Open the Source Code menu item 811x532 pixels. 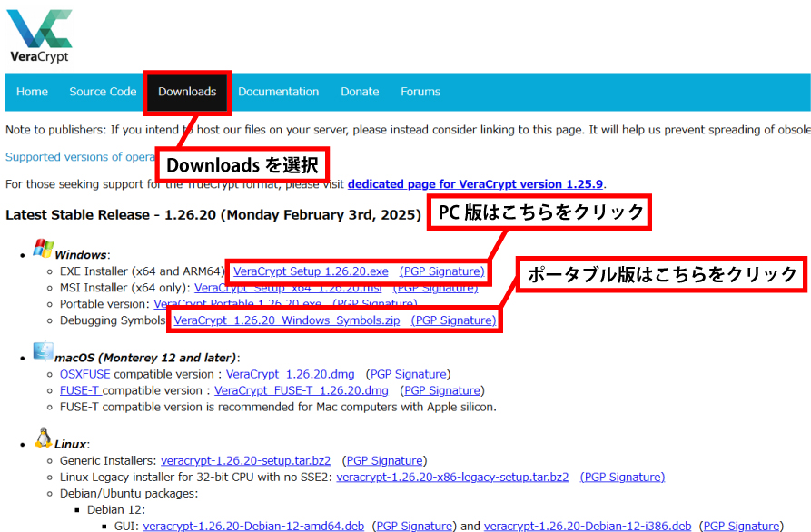click(x=103, y=92)
